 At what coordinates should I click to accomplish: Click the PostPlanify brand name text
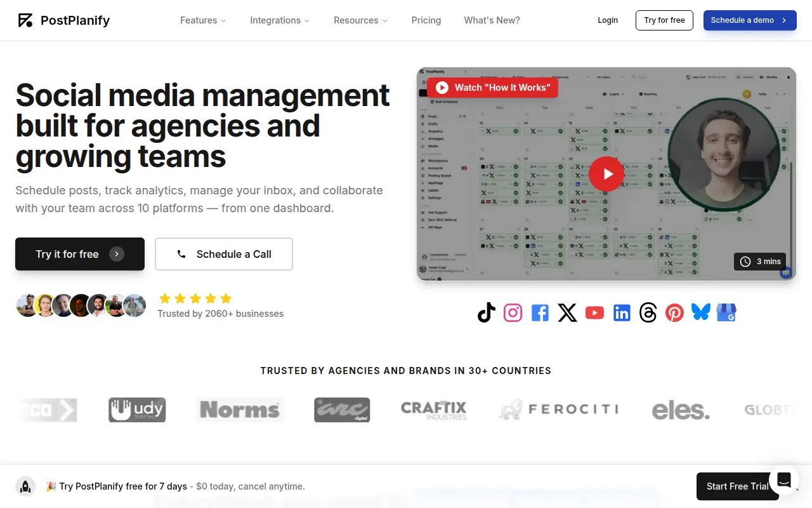[75, 20]
